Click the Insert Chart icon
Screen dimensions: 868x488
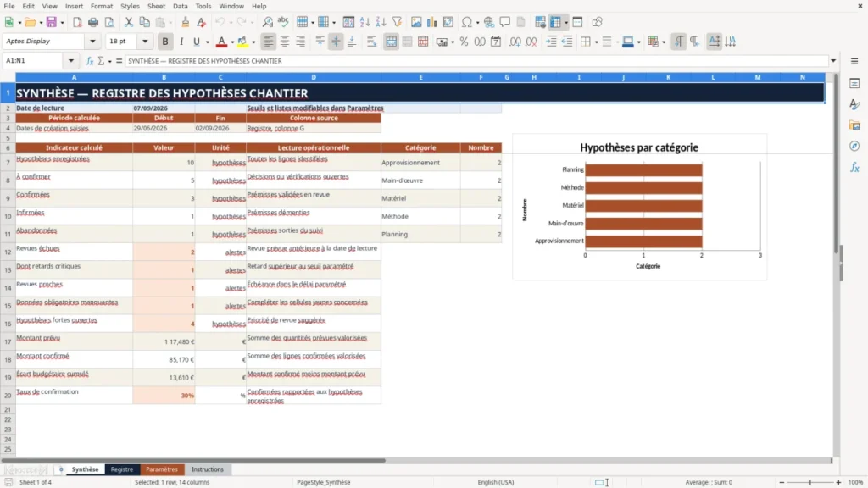pyautogui.click(x=431, y=22)
